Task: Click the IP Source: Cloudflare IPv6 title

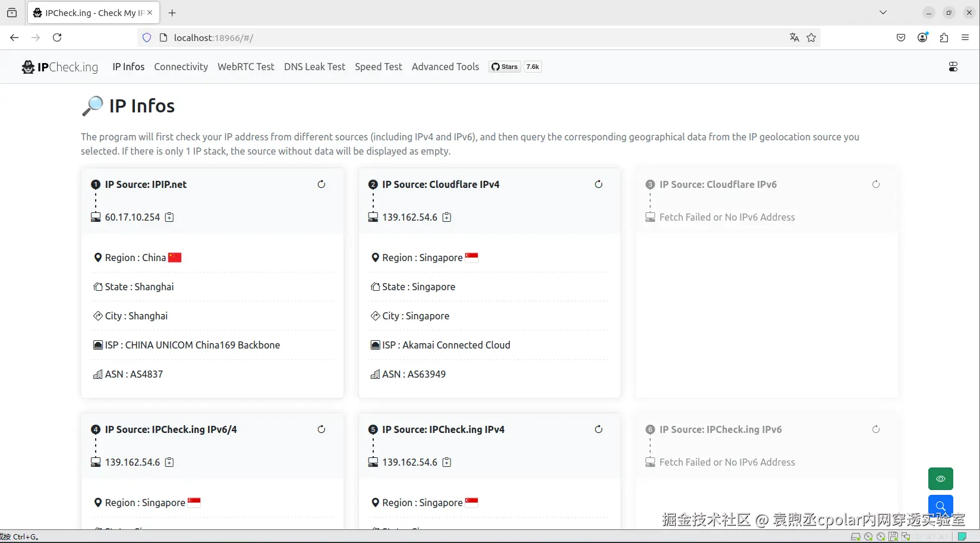Action: (718, 184)
